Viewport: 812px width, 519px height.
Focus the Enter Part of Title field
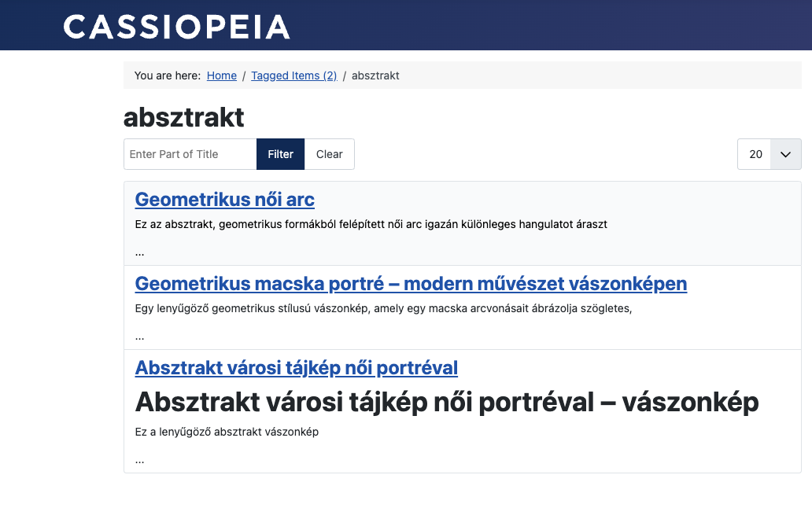coord(190,154)
